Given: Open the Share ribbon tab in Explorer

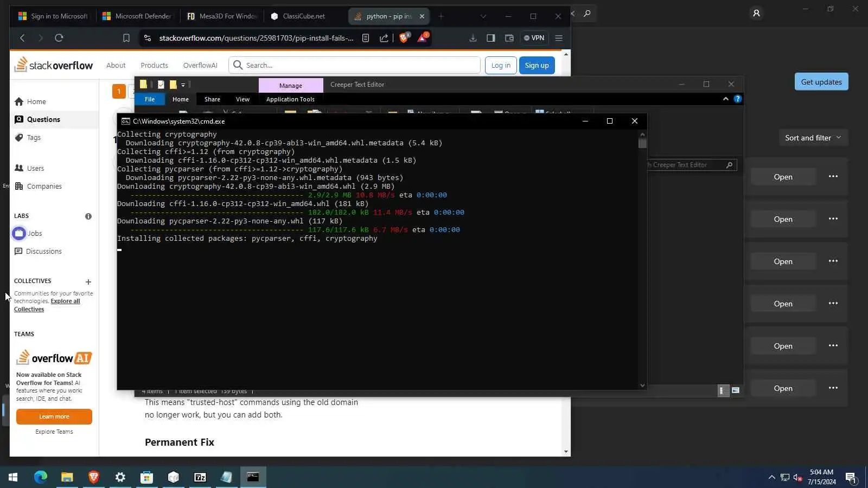Looking at the screenshot, I should click(x=212, y=99).
